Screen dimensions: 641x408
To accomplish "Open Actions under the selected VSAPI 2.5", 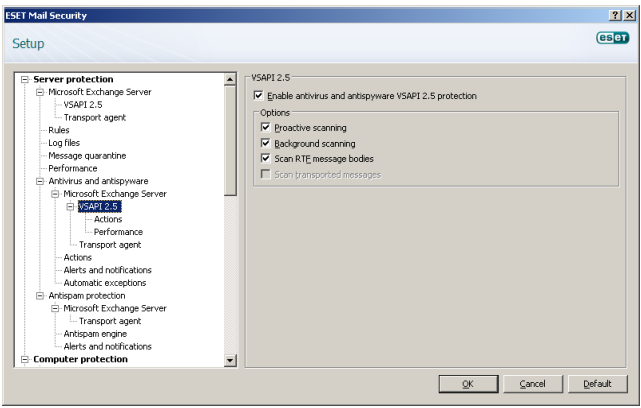I will coord(108,219).
